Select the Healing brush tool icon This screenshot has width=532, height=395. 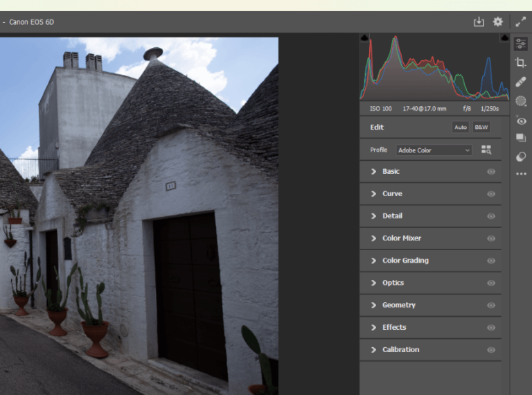(x=520, y=82)
